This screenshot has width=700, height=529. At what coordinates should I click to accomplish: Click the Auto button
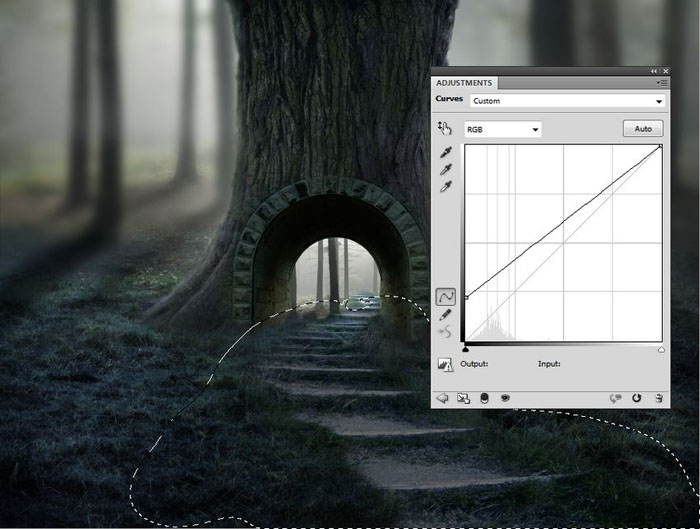coord(643,129)
